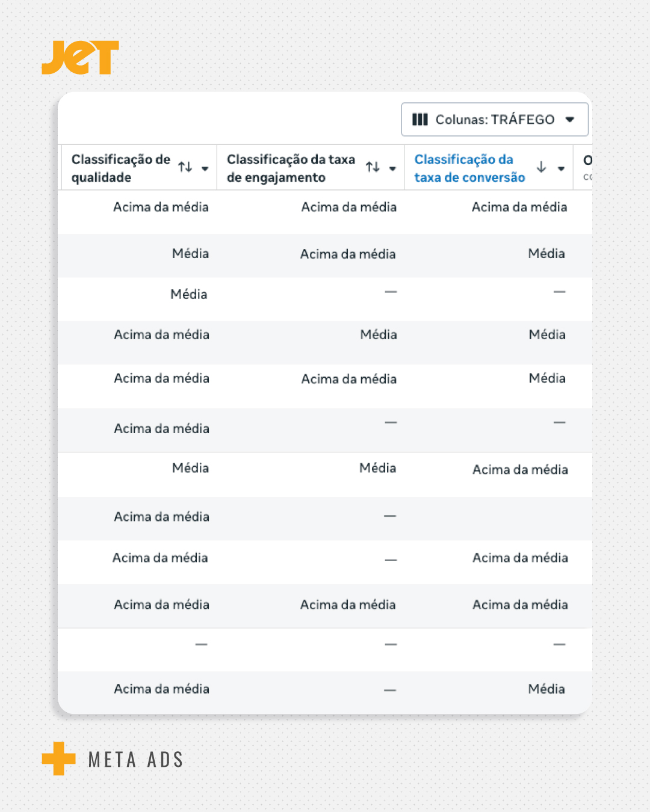
Task: Click the three-bar columns icon
Action: 419,120
